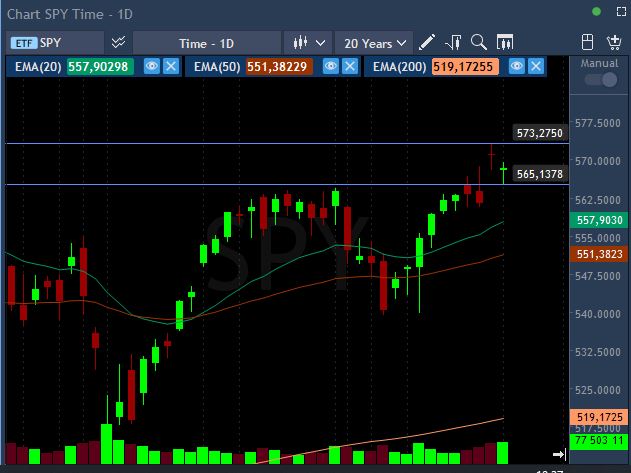Click the save chart template icon

click(588, 42)
